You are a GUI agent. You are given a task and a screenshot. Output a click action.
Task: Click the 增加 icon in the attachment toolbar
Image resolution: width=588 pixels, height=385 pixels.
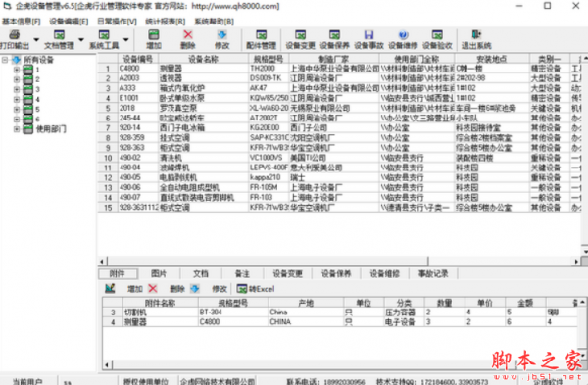(x=110, y=289)
